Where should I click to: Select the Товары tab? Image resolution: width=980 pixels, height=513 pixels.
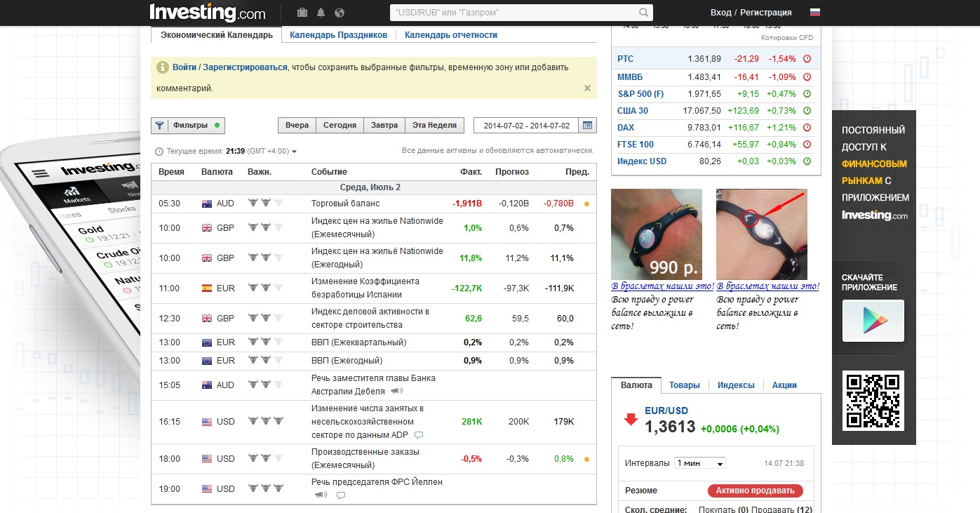pos(685,385)
